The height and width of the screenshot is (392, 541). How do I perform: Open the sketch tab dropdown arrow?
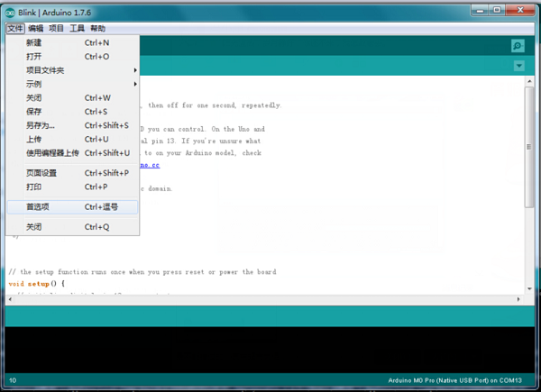pyautogui.click(x=518, y=66)
